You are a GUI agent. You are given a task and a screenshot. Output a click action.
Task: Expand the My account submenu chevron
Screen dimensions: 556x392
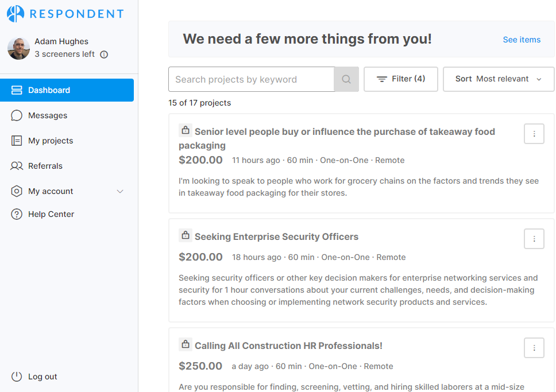(x=120, y=191)
